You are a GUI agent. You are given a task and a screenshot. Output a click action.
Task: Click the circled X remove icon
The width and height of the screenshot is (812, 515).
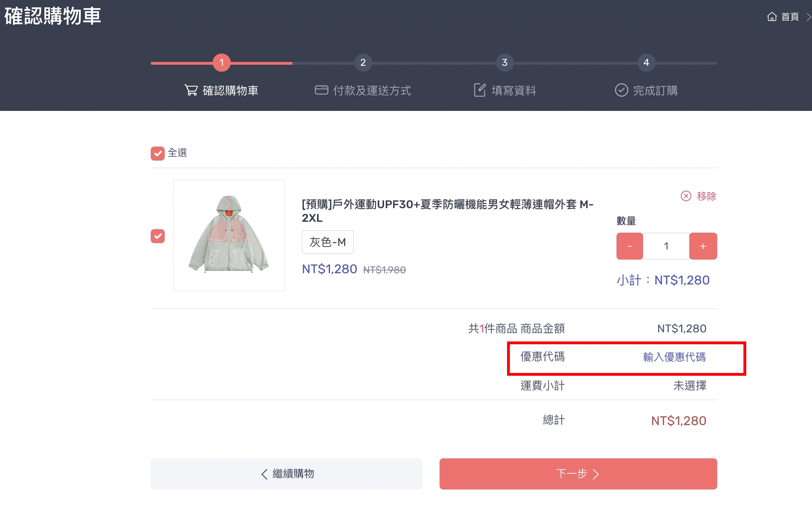tap(686, 196)
